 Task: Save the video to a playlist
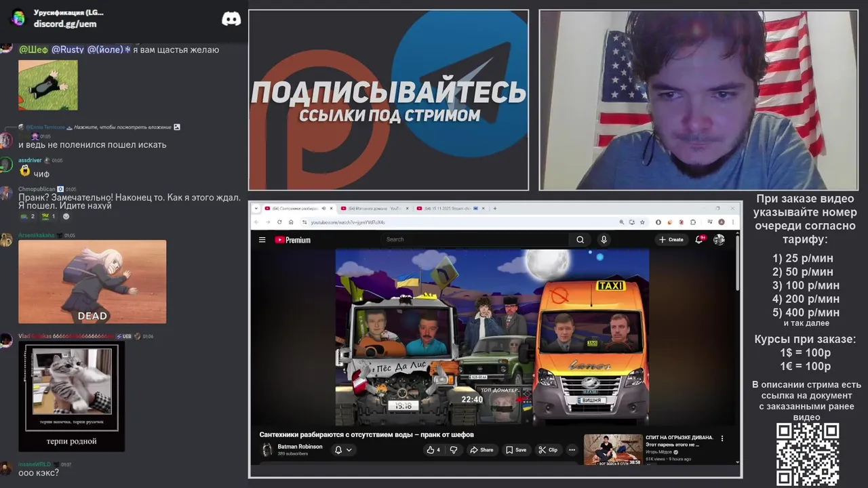[x=516, y=449]
